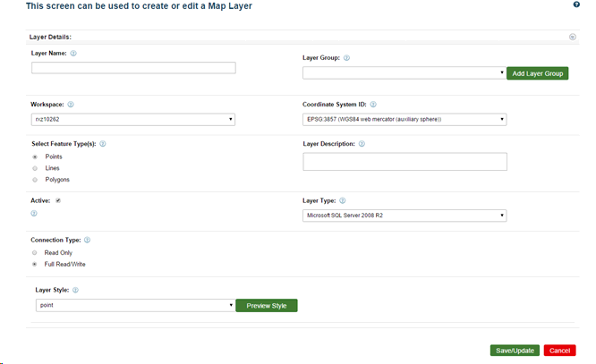The width and height of the screenshot is (596, 364).
Task: Click inside the Layer Name text field
Action: click(133, 68)
